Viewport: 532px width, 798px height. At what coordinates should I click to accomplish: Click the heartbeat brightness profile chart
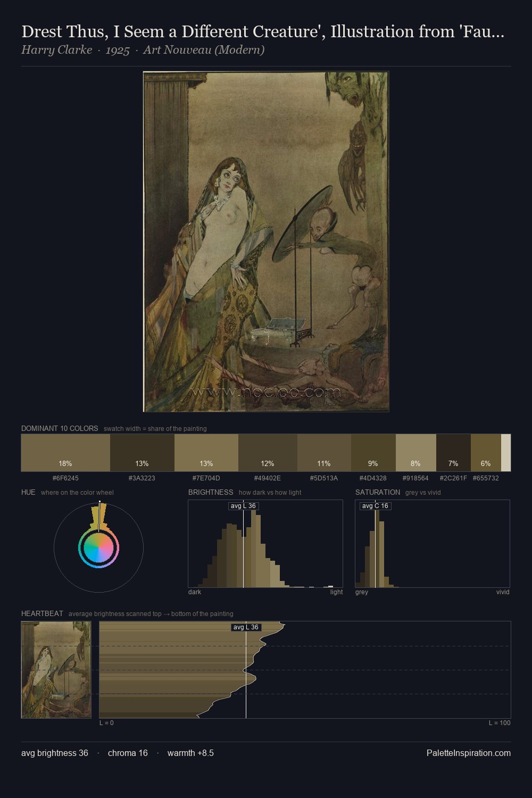point(305,670)
